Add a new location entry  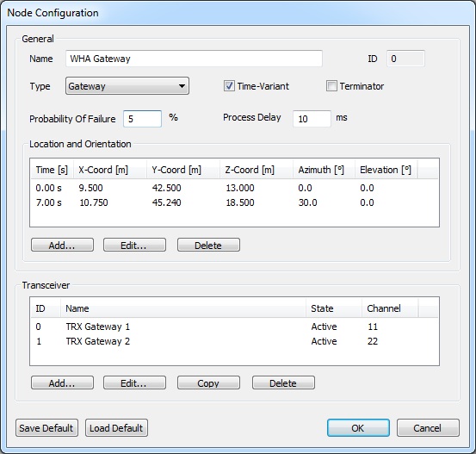[62, 245]
